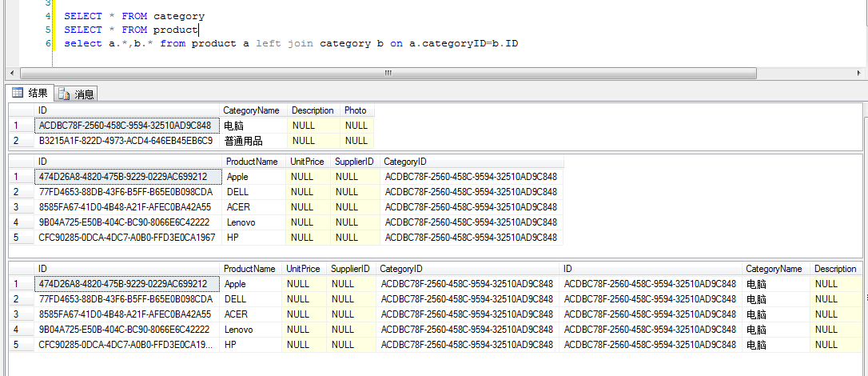Select the DELL cell in second grid
The image size is (868, 376).
[x=237, y=192]
